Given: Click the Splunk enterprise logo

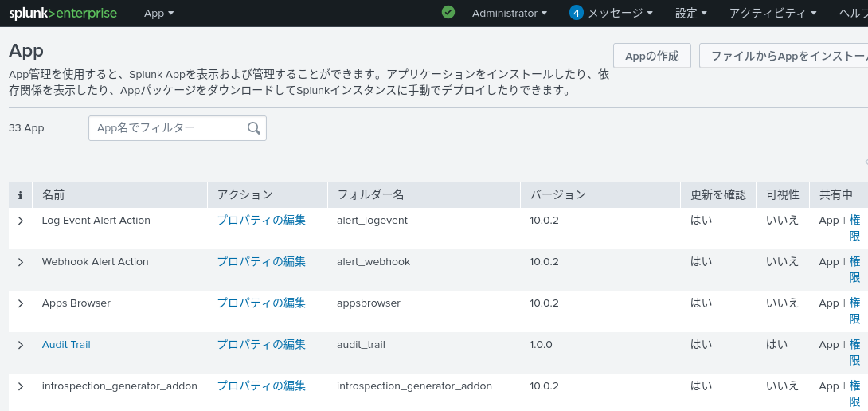Looking at the screenshot, I should (63, 14).
